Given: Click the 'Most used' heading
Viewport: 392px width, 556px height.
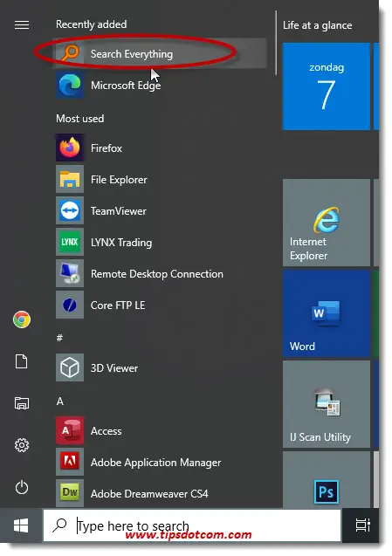Looking at the screenshot, I should click(x=79, y=119).
